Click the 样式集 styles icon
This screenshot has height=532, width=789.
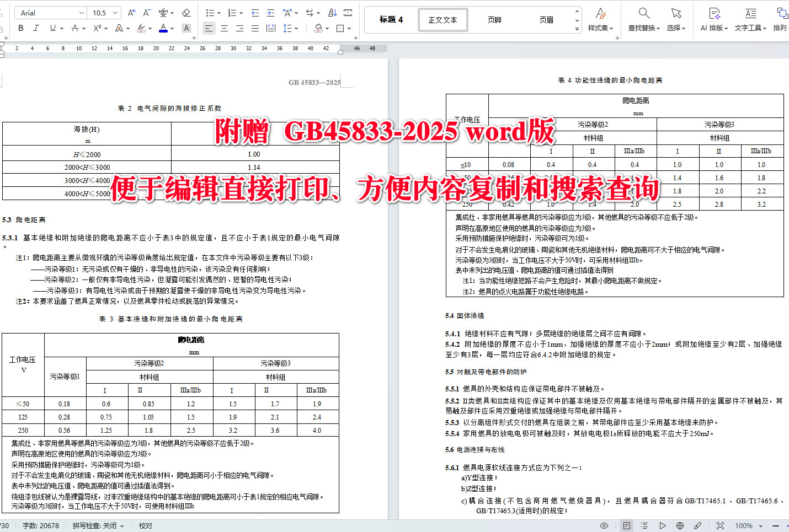point(601,18)
